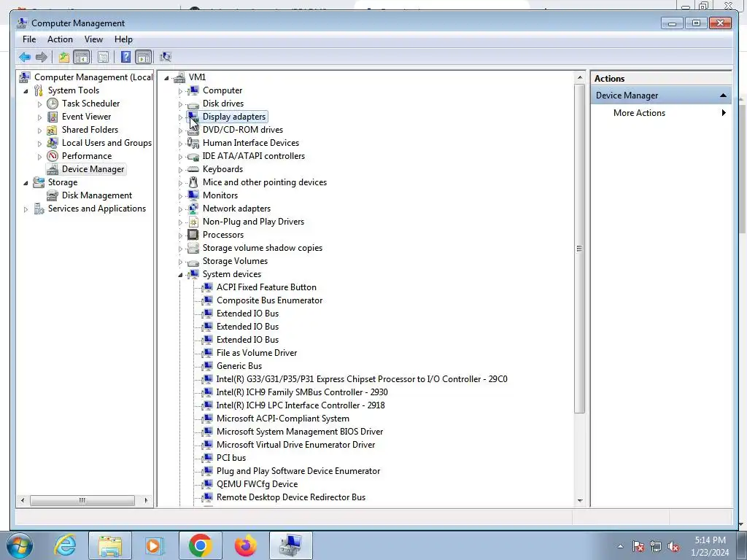Click the Keyboards device icon
The height and width of the screenshot is (560, 747).
[x=193, y=169]
